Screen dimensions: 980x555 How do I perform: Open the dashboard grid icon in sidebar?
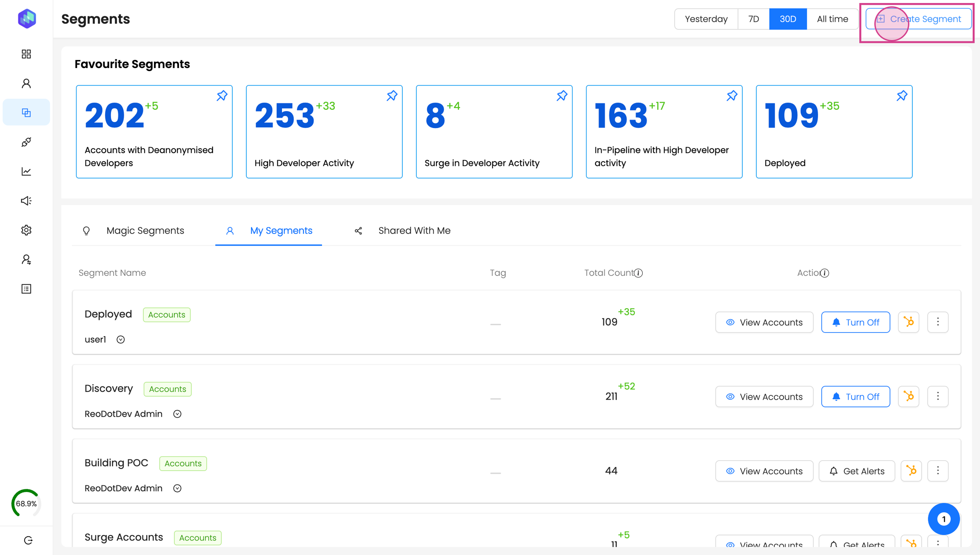(26, 54)
